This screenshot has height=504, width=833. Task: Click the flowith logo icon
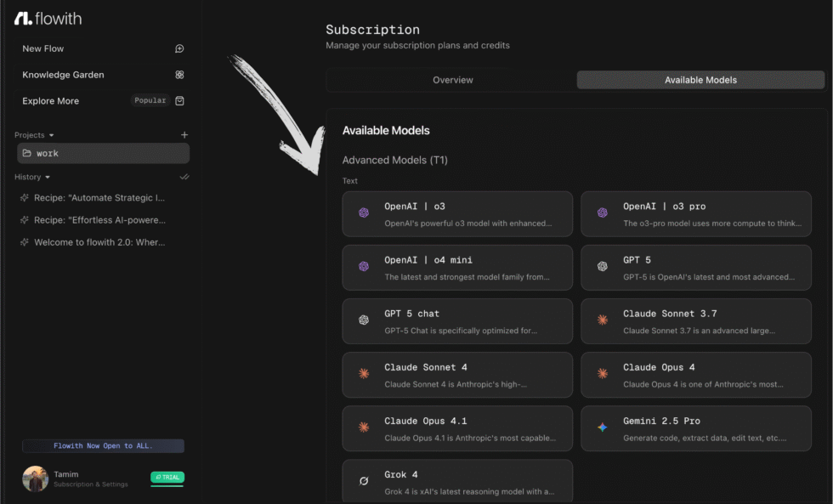click(21, 18)
